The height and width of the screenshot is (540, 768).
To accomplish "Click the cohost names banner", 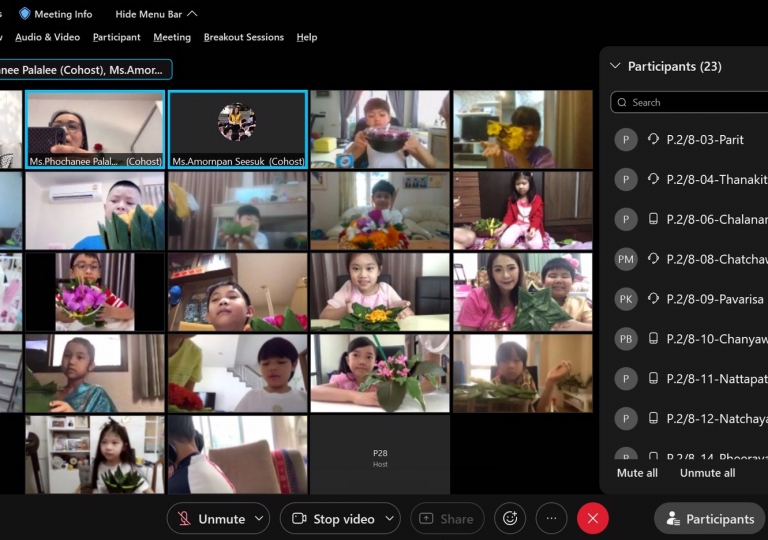I will coord(84,70).
